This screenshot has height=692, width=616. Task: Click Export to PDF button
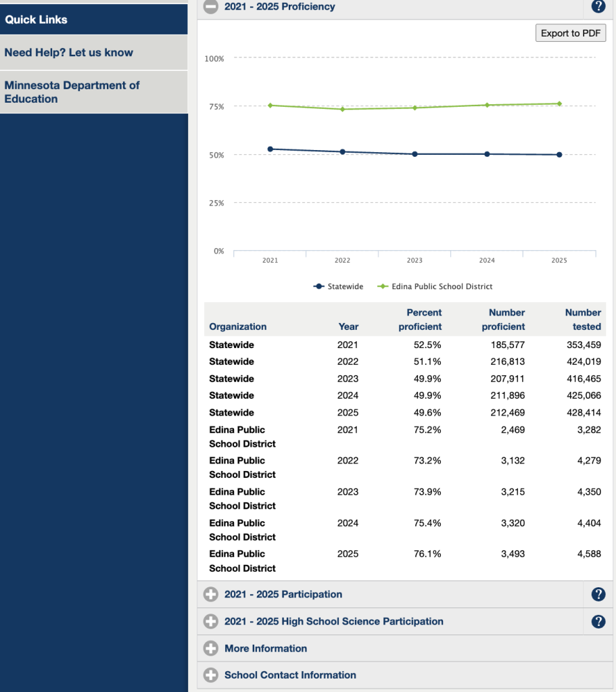[x=570, y=33]
